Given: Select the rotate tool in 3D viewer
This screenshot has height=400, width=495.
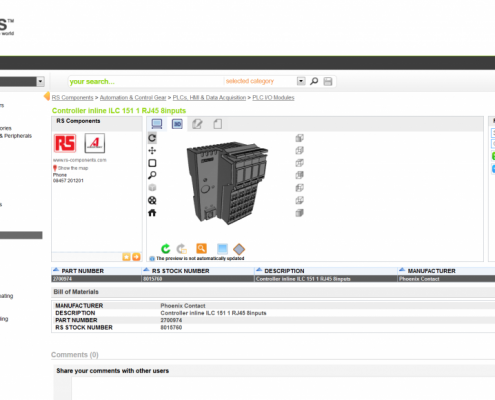Looking at the screenshot, I should click(152, 138).
